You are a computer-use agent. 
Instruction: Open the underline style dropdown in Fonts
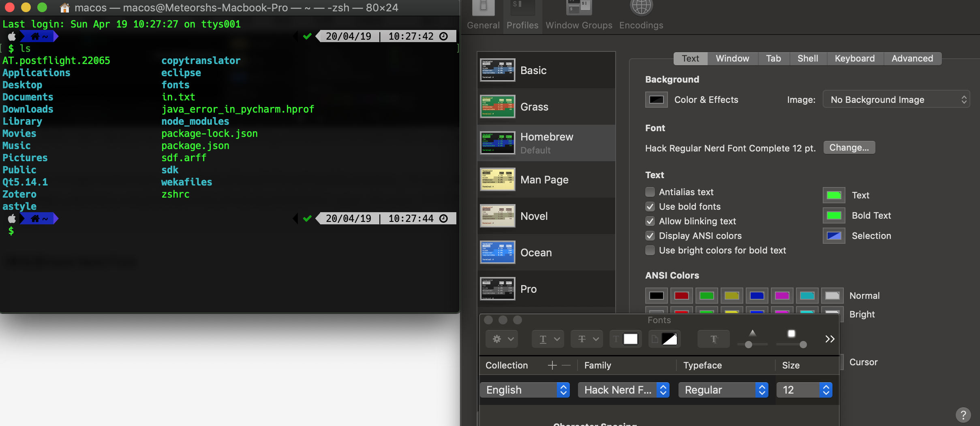[548, 339]
